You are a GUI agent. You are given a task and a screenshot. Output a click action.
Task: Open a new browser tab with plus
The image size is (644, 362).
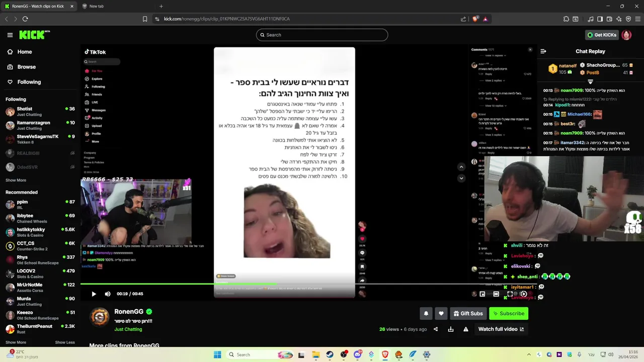pos(161,6)
